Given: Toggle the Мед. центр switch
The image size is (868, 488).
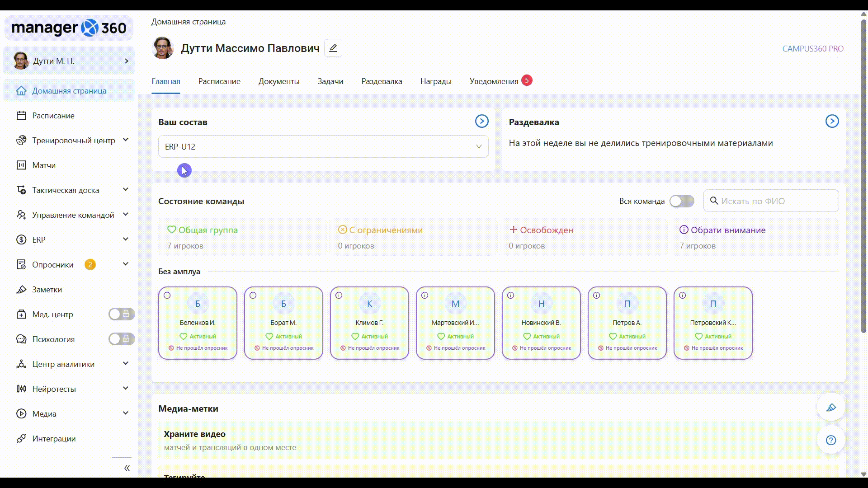Looking at the screenshot, I should pos(121,314).
